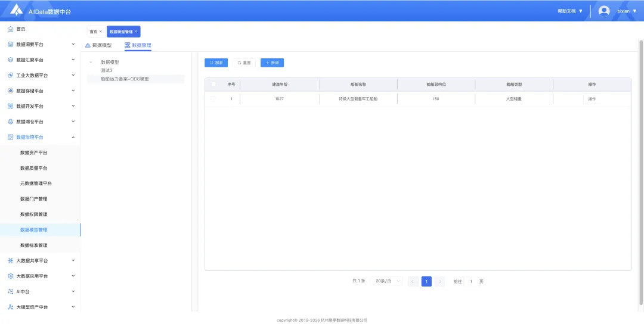Click the vertical page scrollbar

641,172
